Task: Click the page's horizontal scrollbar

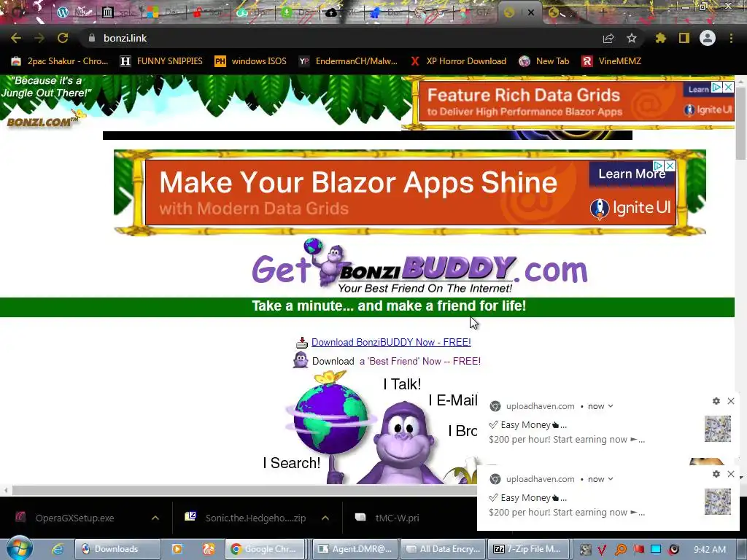Action: (x=243, y=490)
